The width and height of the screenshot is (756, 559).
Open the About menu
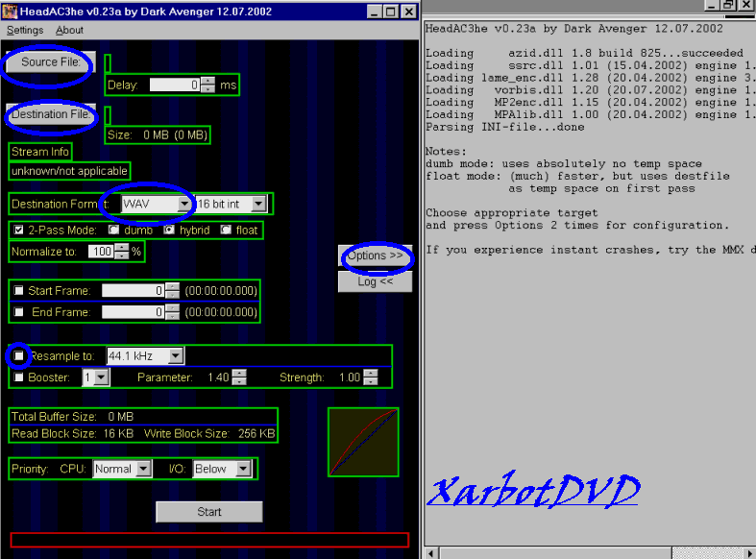[69, 31]
